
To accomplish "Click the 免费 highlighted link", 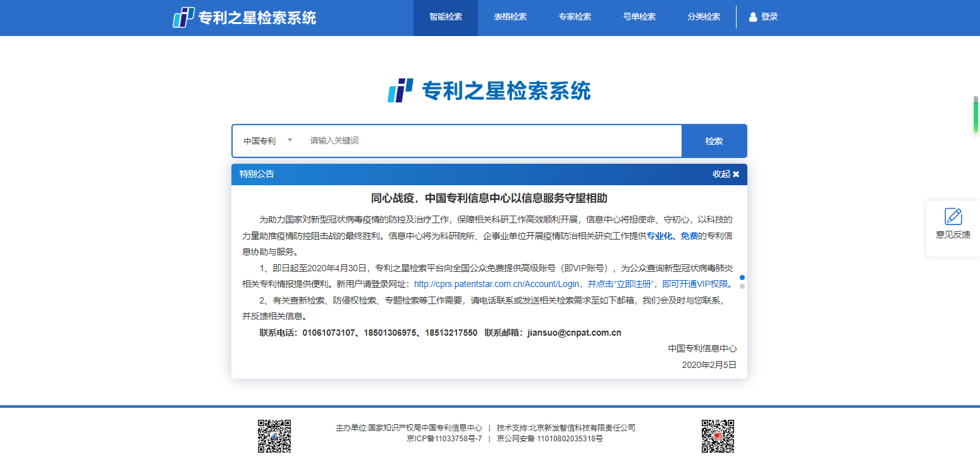I will click(x=689, y=236).
